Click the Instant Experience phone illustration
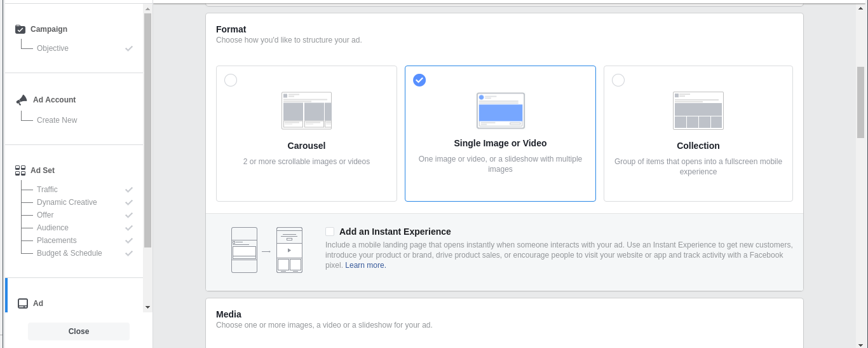 tap(267, 250)
